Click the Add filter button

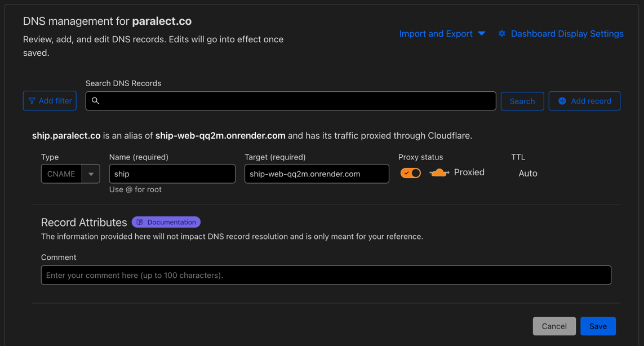tap(50, 100)
